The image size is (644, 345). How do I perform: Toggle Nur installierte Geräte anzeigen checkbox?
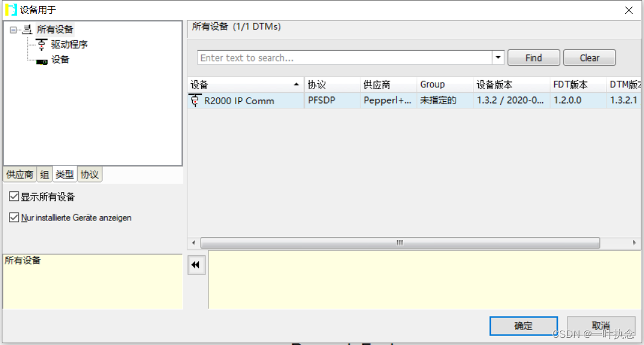[14, 217]
